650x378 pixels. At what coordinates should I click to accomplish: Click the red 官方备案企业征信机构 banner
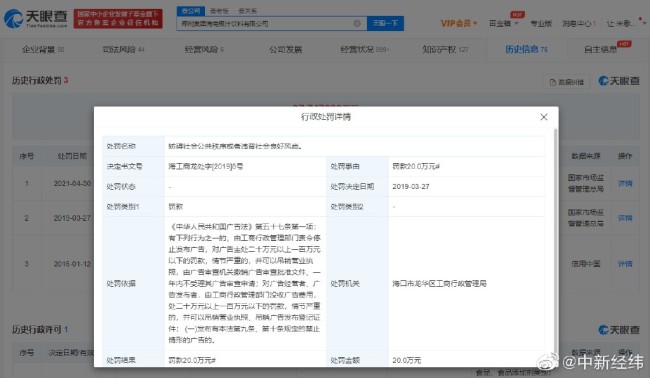pyautogui.click(x=118, y=19)
